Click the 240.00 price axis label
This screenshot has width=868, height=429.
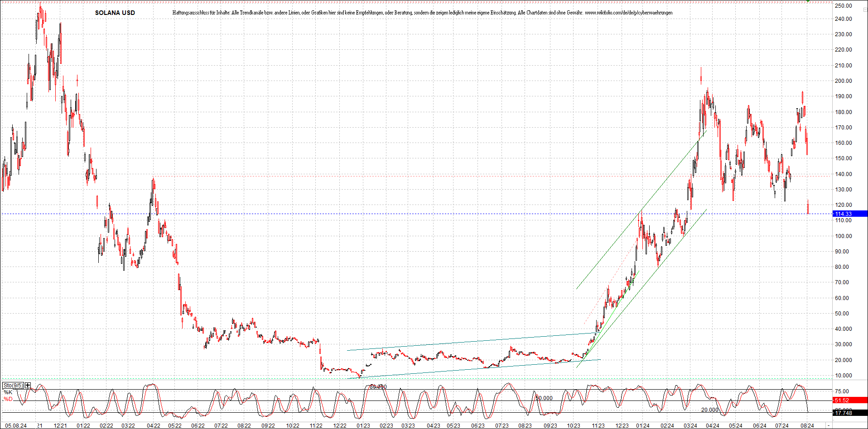pos(844,19)
